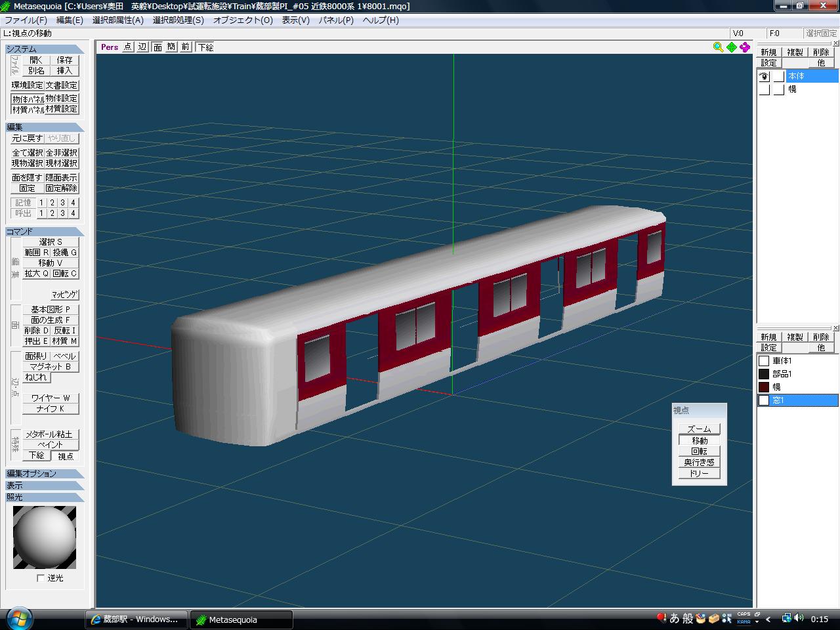Toggle visibility box of 幌 object
Image resolution: width=840 pixels, height=630 pixels.
click(x=765, y=89)
